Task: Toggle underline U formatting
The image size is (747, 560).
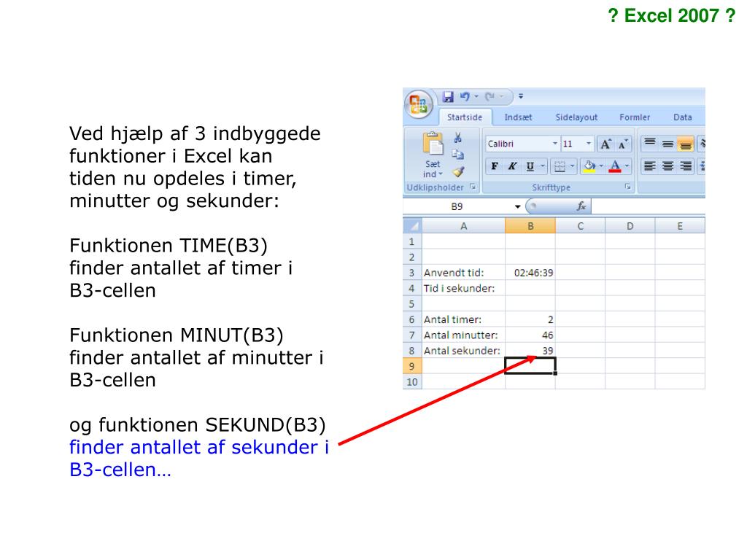Action: pos(530,166)
